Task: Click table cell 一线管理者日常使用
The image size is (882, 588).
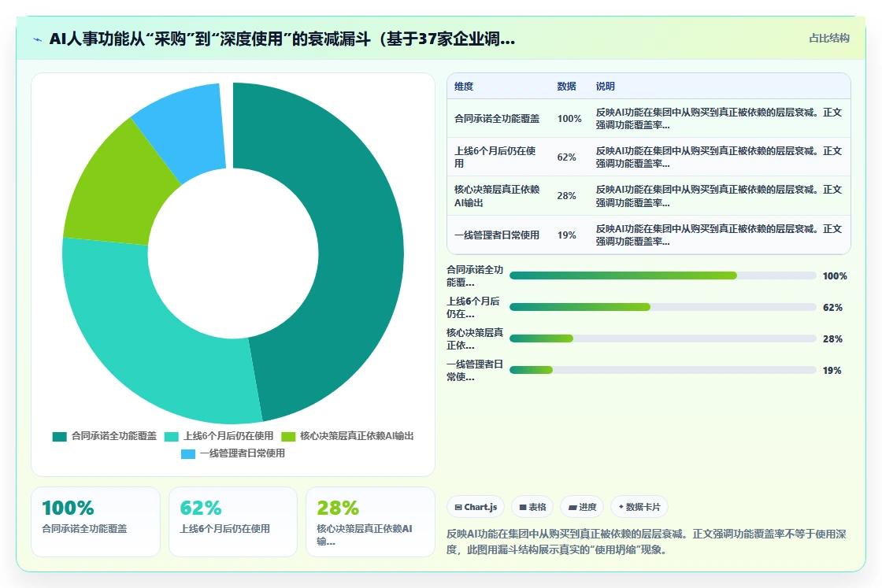Action: pyautogui.click(x=497, y=235)
